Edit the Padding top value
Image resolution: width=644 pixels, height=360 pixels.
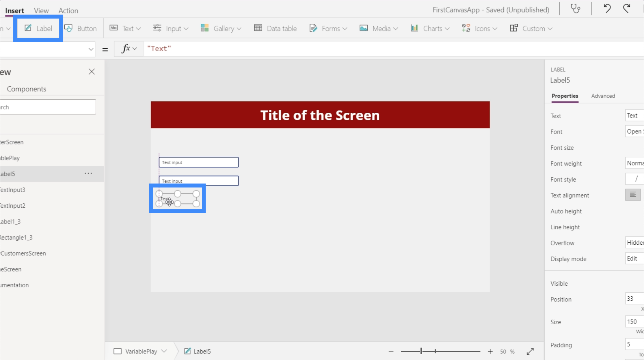[x=634, y=344]
